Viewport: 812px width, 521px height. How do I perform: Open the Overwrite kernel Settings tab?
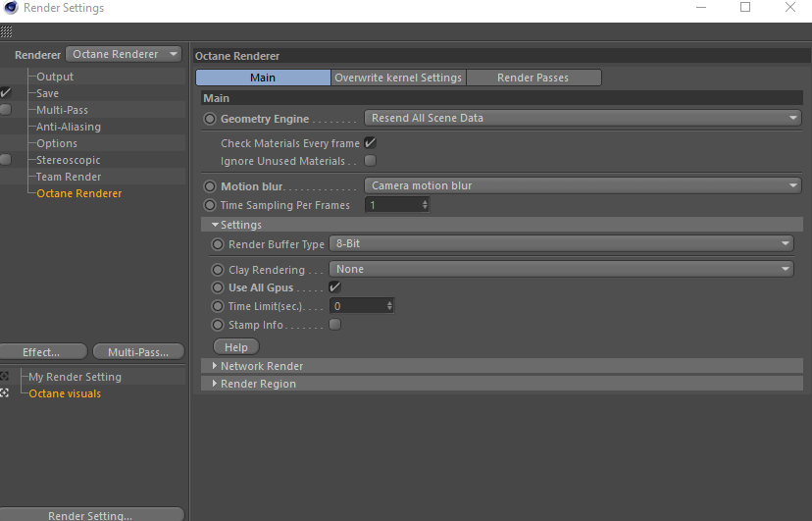(x=398, y=78)
